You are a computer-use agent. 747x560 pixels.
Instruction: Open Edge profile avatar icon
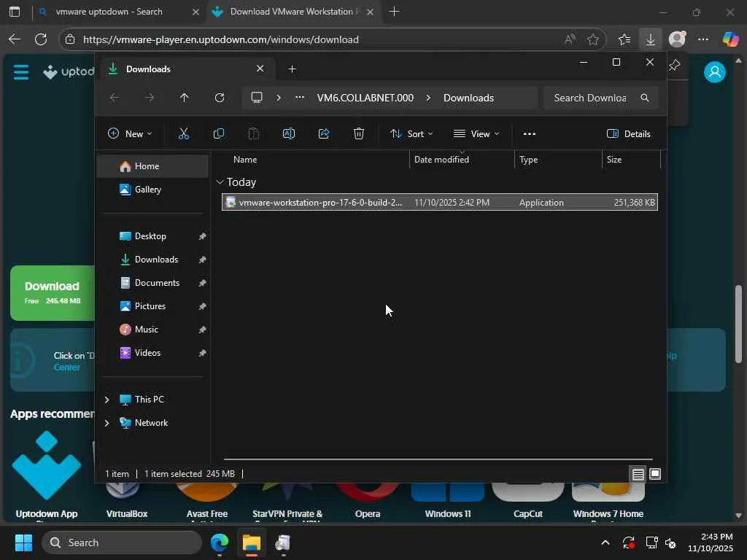point(677,39)
